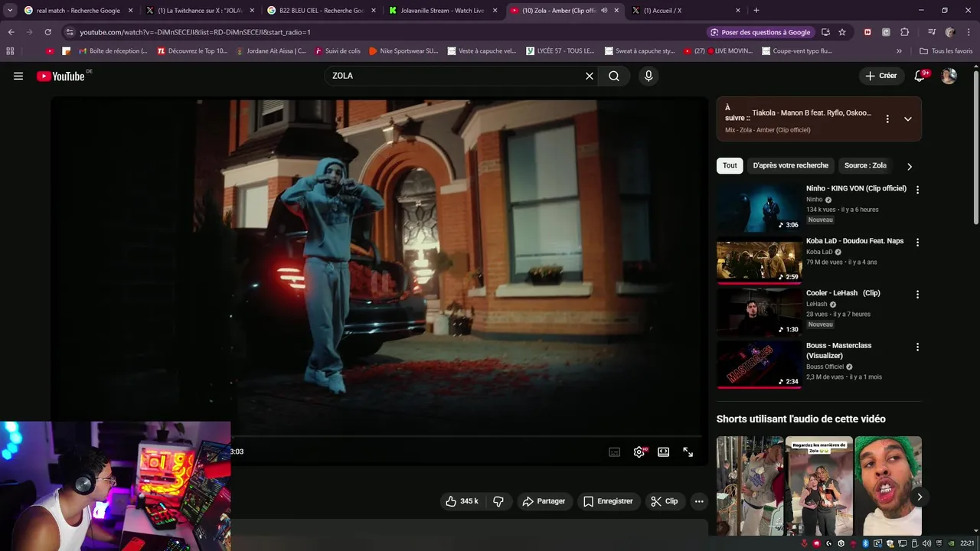Viewport: 980px width, 551px height.
Task: Go to the YouTube home logo
Action: point(60,76)
